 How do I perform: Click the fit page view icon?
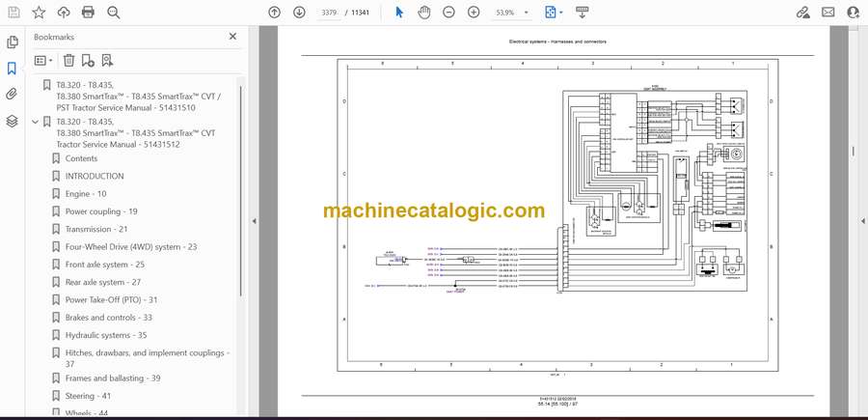[x=551, y=13]
